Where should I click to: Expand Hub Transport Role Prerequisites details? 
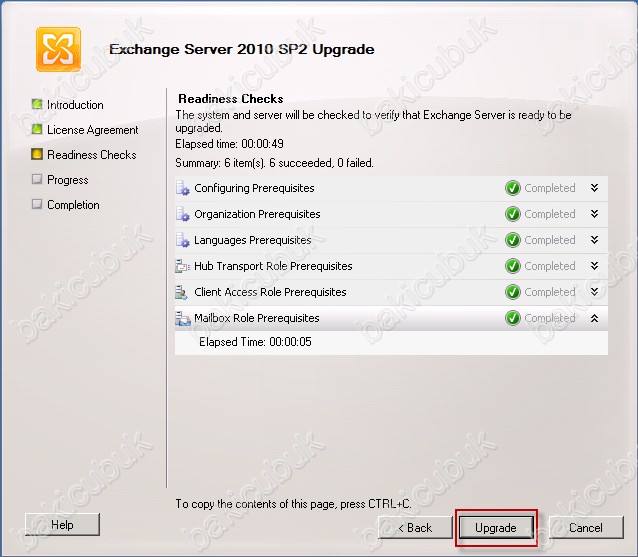pos(594,266)
